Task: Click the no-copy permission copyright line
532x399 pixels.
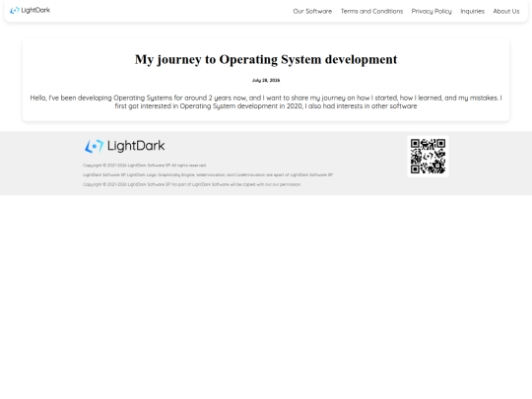Action: [192, 184]
